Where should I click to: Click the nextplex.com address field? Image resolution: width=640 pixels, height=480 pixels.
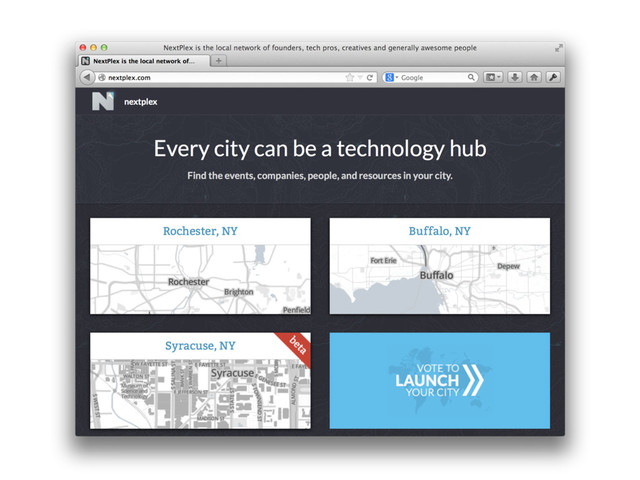[235, 77]
